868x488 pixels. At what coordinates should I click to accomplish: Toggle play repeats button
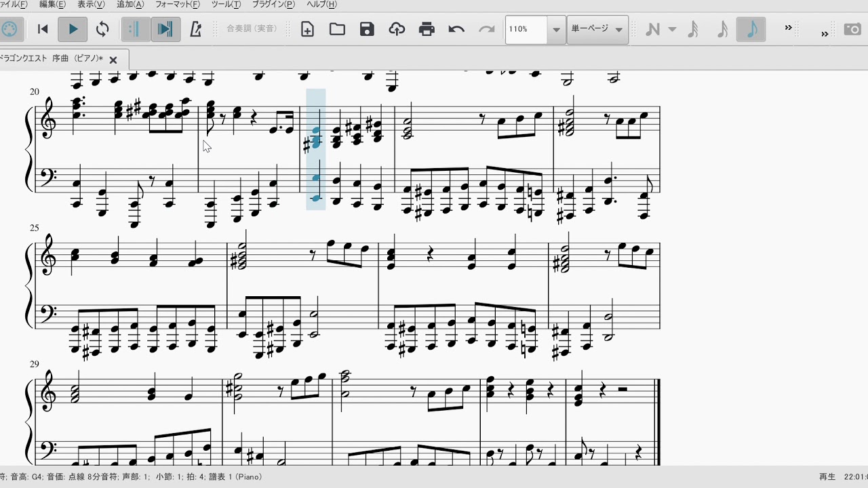[135, 29]
